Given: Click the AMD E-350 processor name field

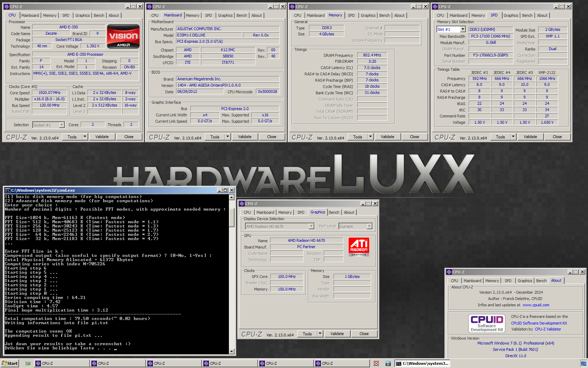Looking at the screenshot, I should click(x=69, y=27).
